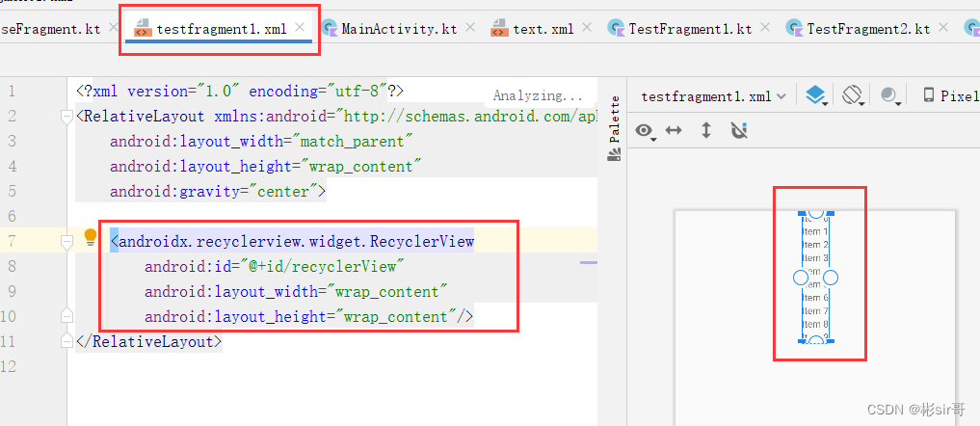
Task: Open the Design Surface layers dropdown
Action: (x=817, y=95)
